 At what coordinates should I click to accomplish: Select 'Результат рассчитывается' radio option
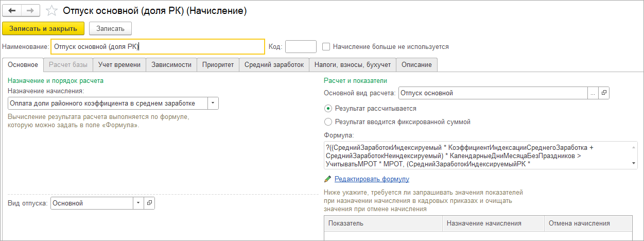pos(328,109)
